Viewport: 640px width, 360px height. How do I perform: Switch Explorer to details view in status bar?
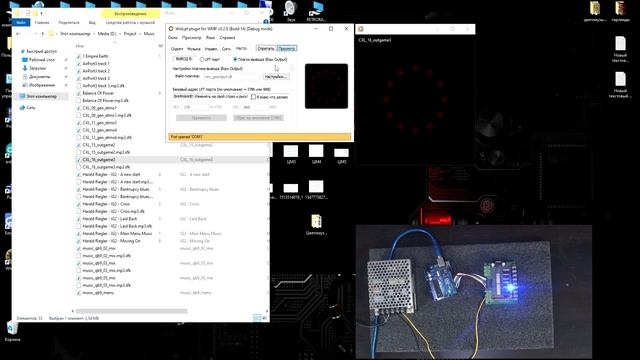click(256, 318)
